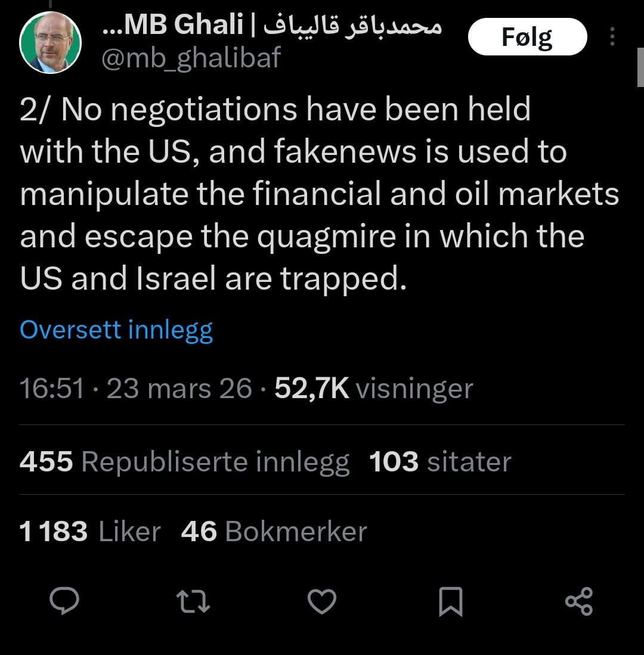Open the profile picture of mb_ghalibaf

coord(50,42)
